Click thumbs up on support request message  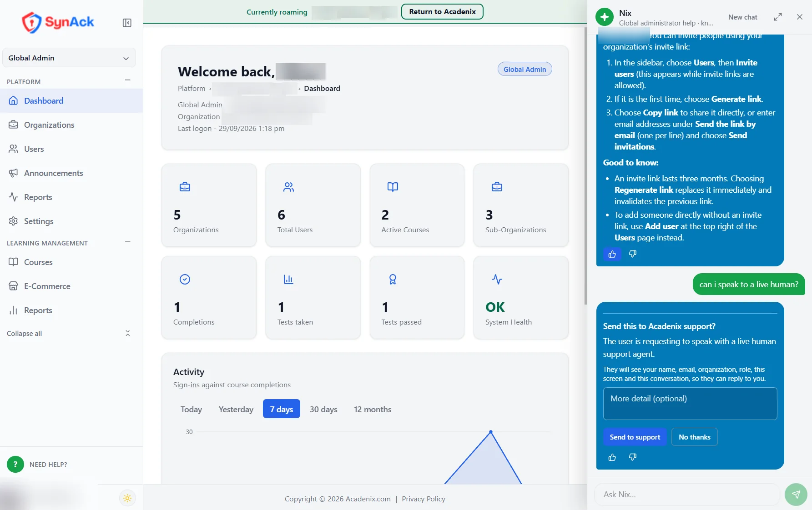coord(612,457)
